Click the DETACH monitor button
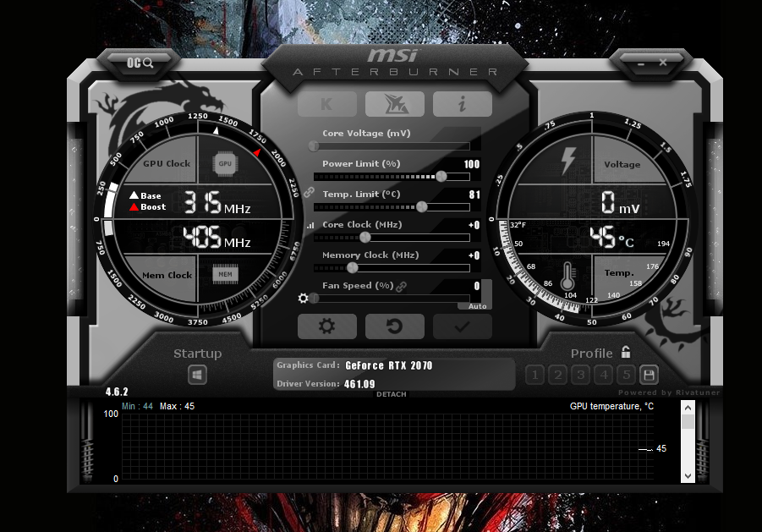 pyautogui.click(x=392, y=394)
